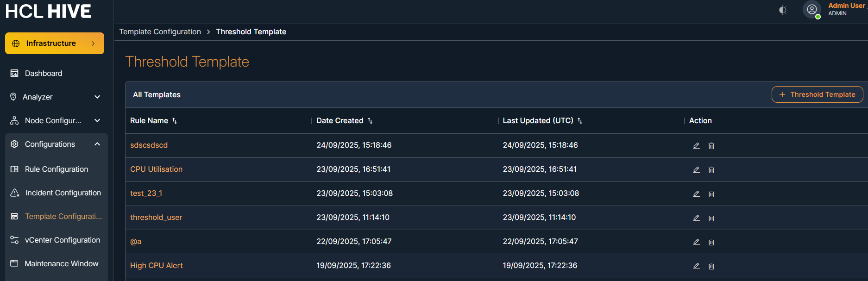Open the CPU Utilisation rule link
The height and width of the screenshot is (281, 868).
156,169
